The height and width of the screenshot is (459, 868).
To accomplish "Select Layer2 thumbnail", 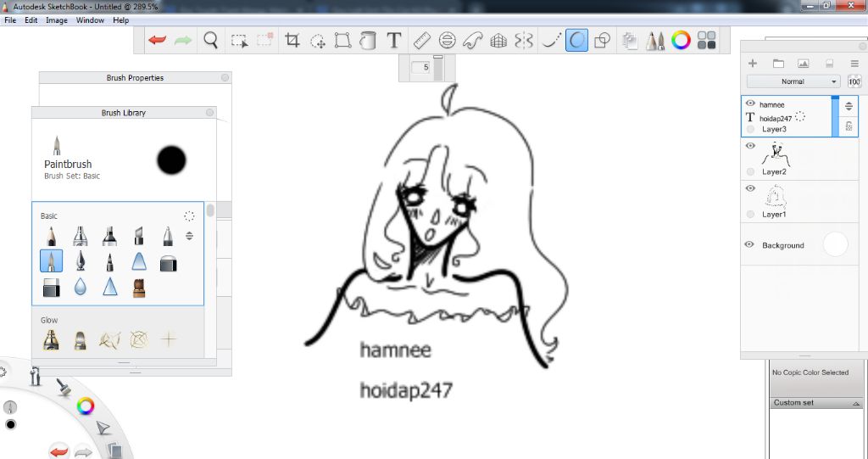I will [776, 154].
